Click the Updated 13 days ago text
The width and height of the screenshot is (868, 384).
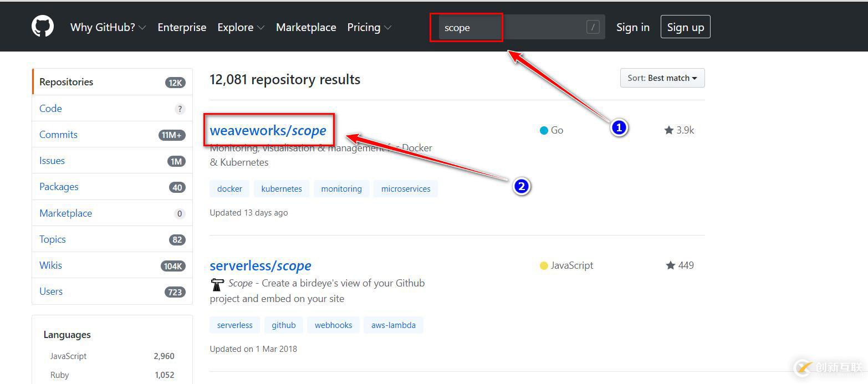[249, 213]
